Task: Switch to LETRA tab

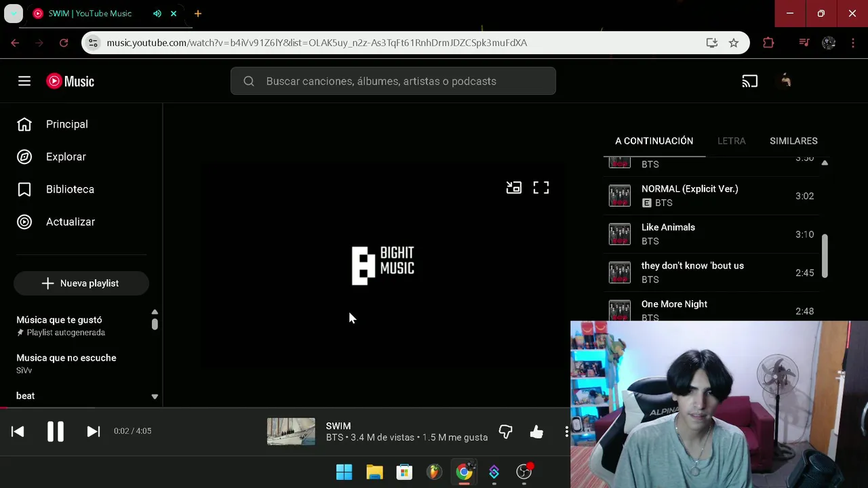Action: [731, 141]
